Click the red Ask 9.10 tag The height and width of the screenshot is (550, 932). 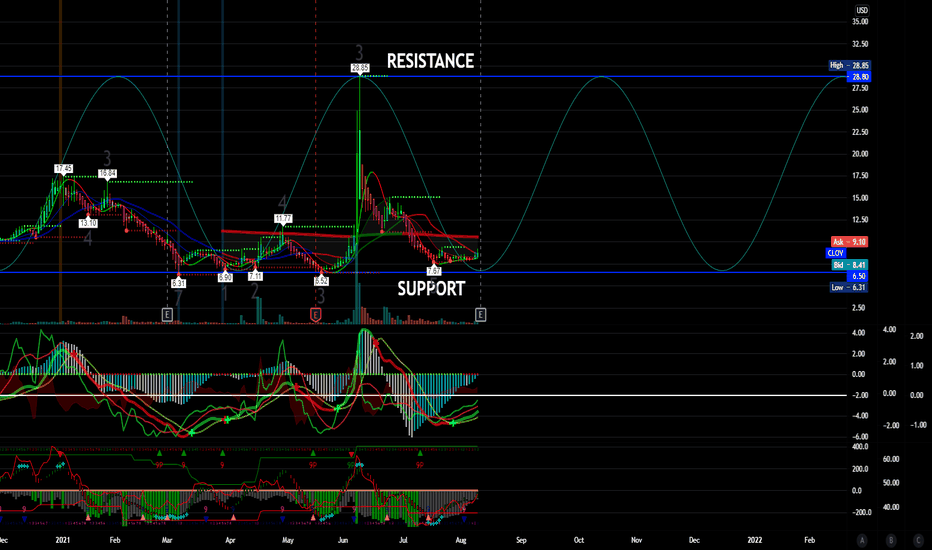[x=849, y=242]
